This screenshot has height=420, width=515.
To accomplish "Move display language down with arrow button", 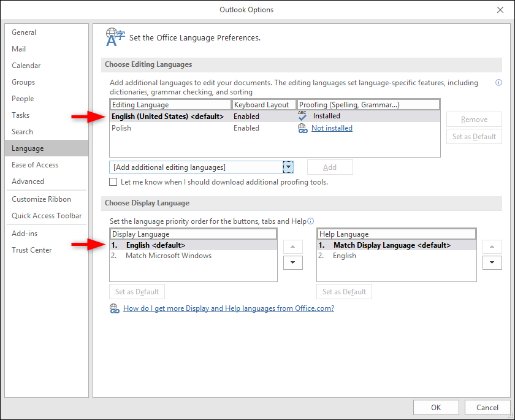I will click(x=293, y=262).
